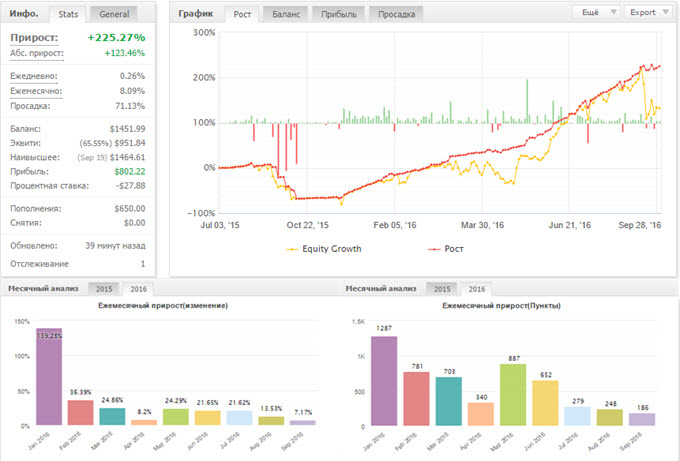Click the 340 pips bar for Apr 2016
680x461 pixels.
(481, 414)
